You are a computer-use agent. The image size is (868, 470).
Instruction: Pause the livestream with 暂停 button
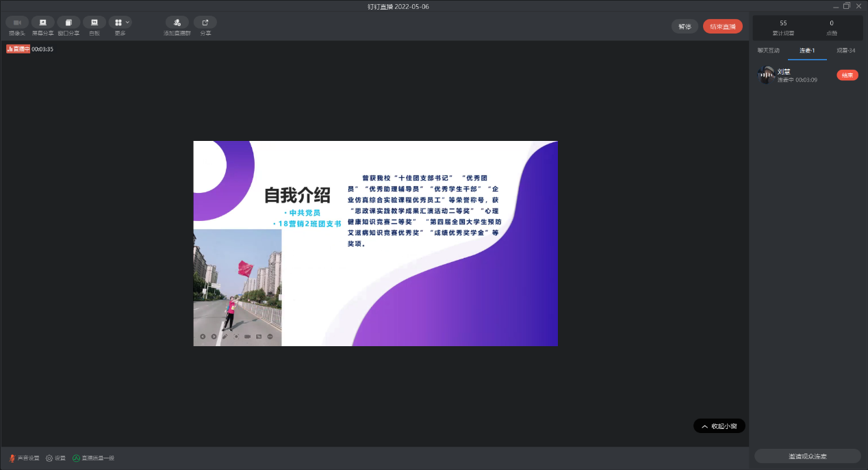pos(684,27)
